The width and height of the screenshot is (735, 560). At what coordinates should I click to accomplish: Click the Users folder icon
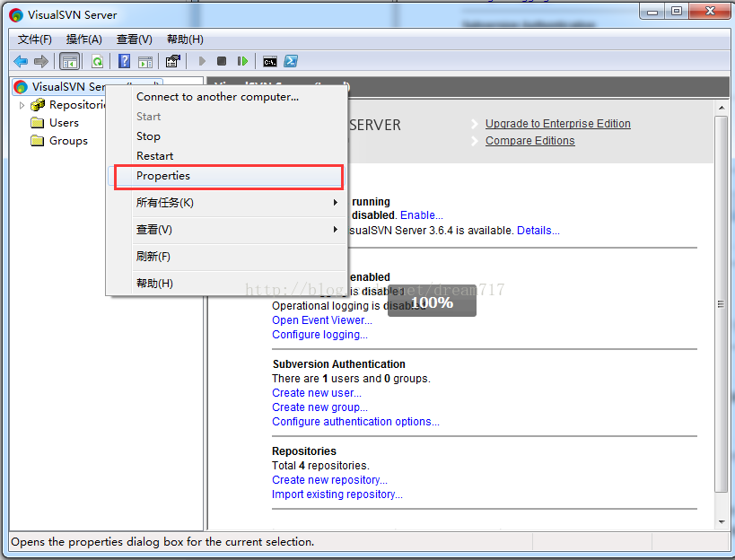coord(37,123)
